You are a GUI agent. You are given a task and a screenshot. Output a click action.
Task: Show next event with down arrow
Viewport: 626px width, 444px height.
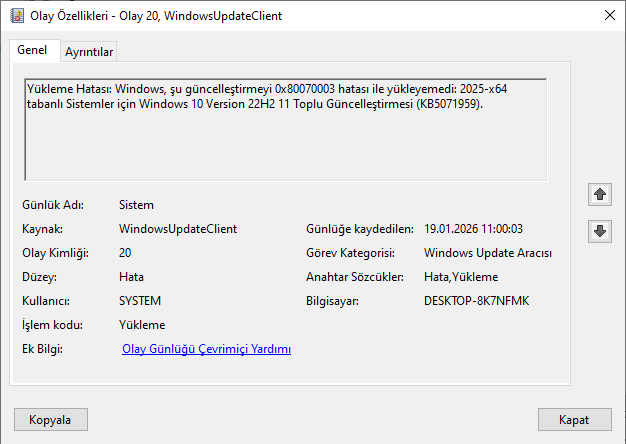(x=600, y=231)
